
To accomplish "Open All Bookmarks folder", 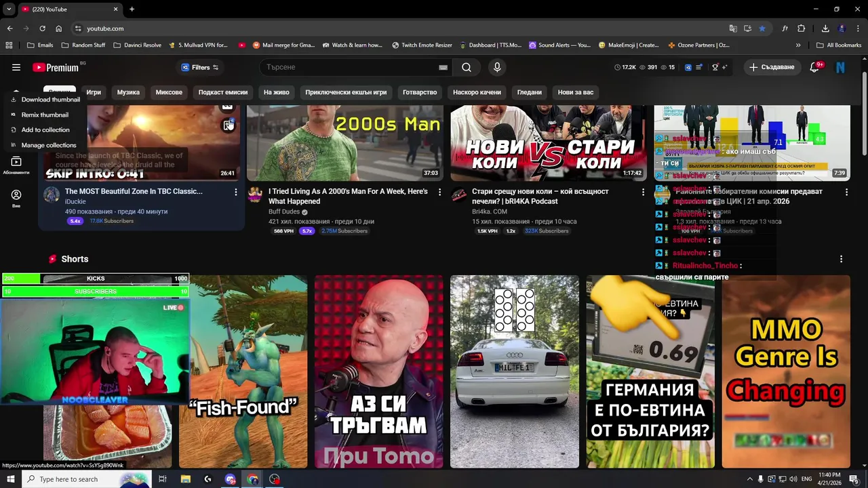I will (x=839, y=45).
